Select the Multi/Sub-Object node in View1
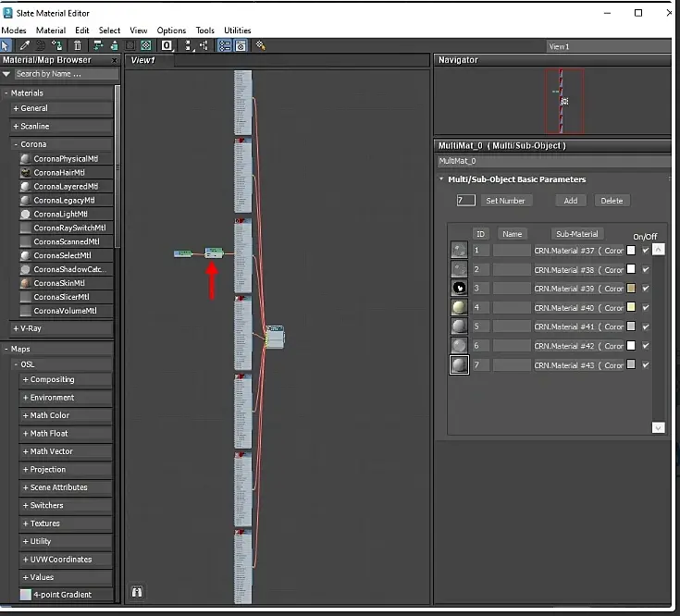The height and width of the screenshot is (616, 680). coord(275,337)
